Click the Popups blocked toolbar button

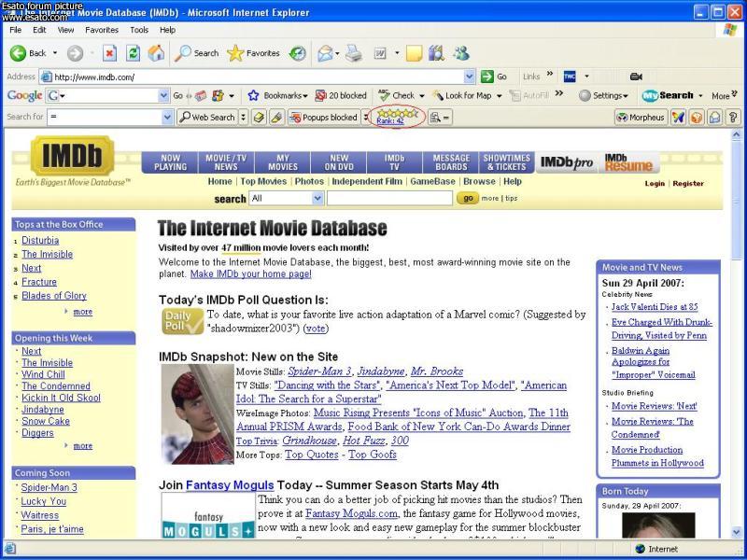pos(323,118)
